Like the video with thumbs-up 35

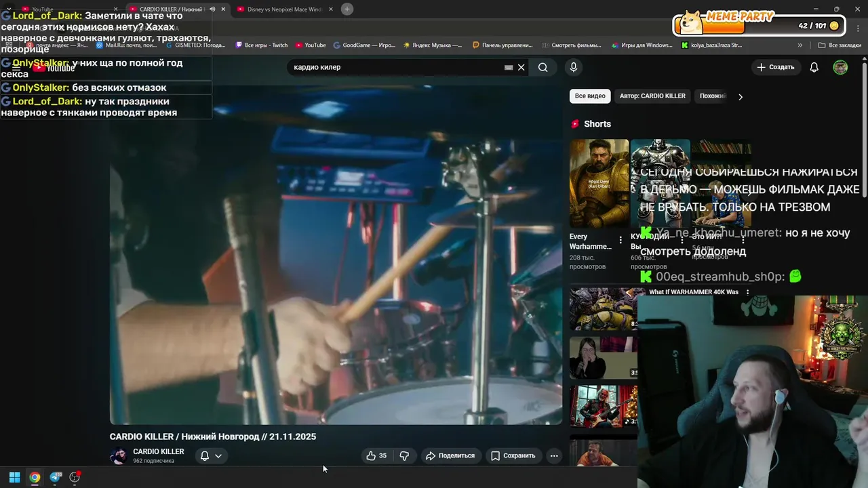(x=376, y=455)
